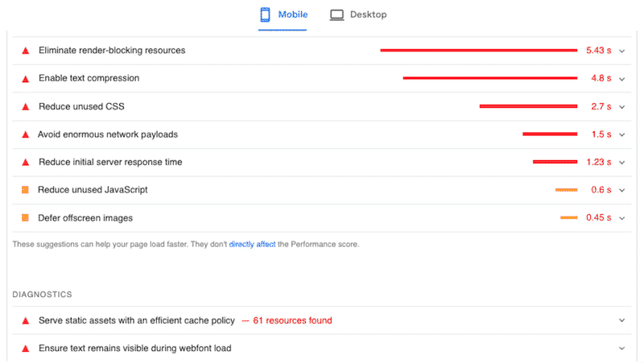Expand Reduce initial server response time chevron

coord(621,163)
